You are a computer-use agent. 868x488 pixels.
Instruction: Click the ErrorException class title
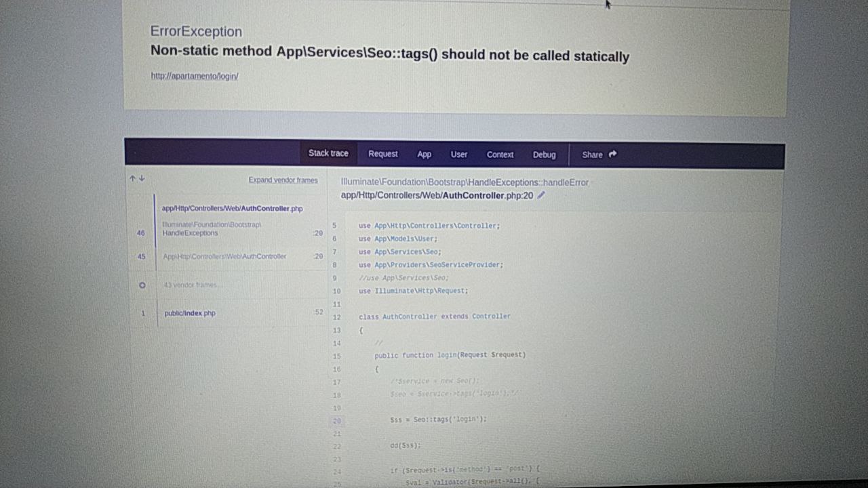(196, 31)
